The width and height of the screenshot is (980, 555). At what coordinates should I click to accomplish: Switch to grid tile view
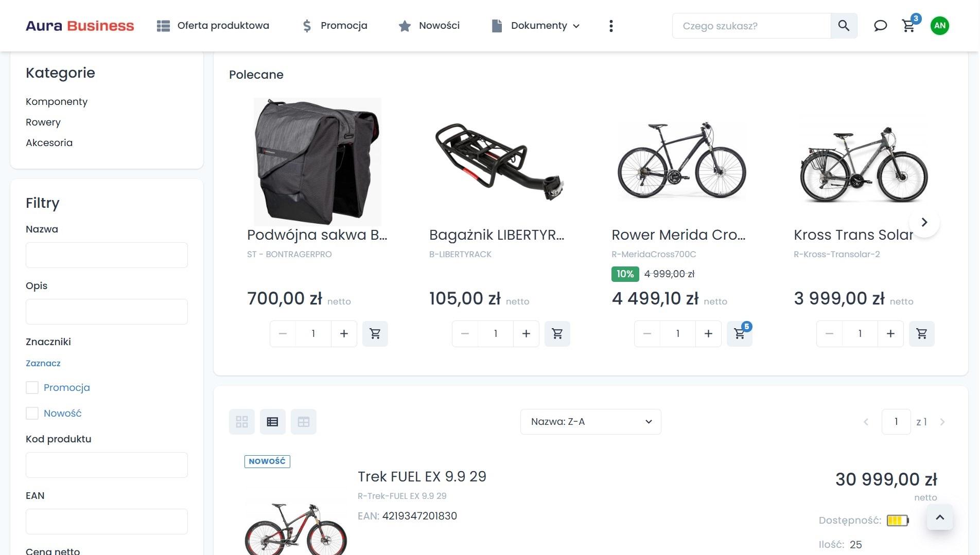[x=242, y=422]
